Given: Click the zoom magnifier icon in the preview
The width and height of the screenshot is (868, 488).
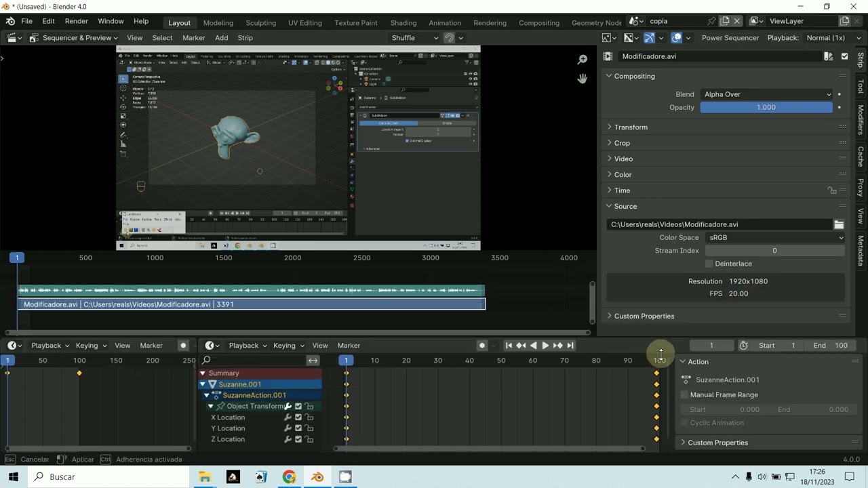Looking at the screenshot, I should coord(582,60).
